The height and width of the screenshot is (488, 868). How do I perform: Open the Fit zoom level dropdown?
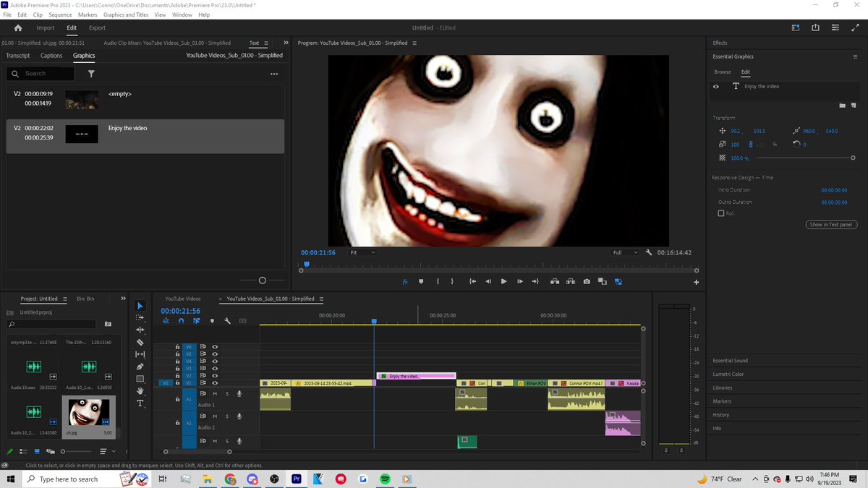pyautogui.click(x=362, y=252)
